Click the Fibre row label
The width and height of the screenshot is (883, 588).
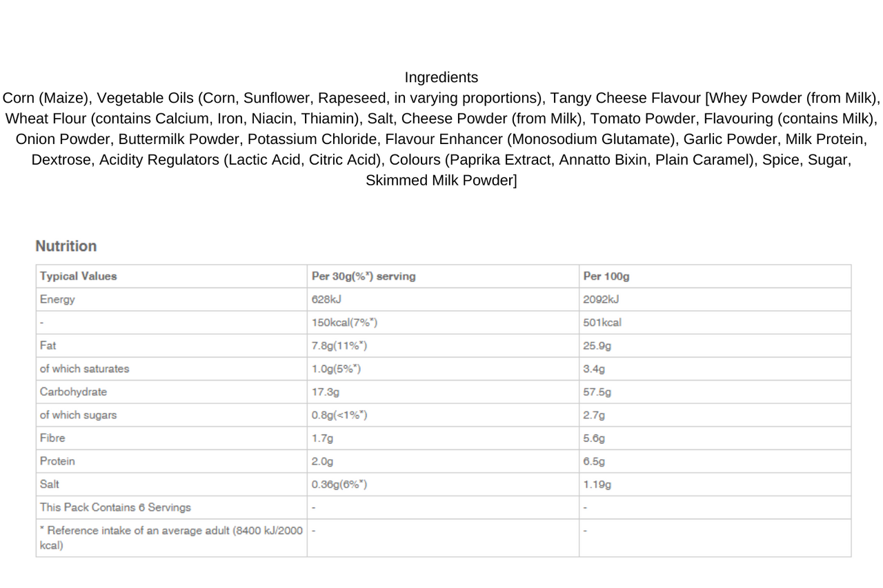[x=52, y=438]
